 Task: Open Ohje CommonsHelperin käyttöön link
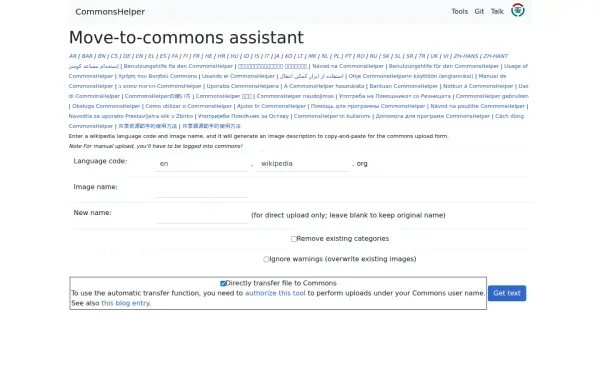pos(411,76)
